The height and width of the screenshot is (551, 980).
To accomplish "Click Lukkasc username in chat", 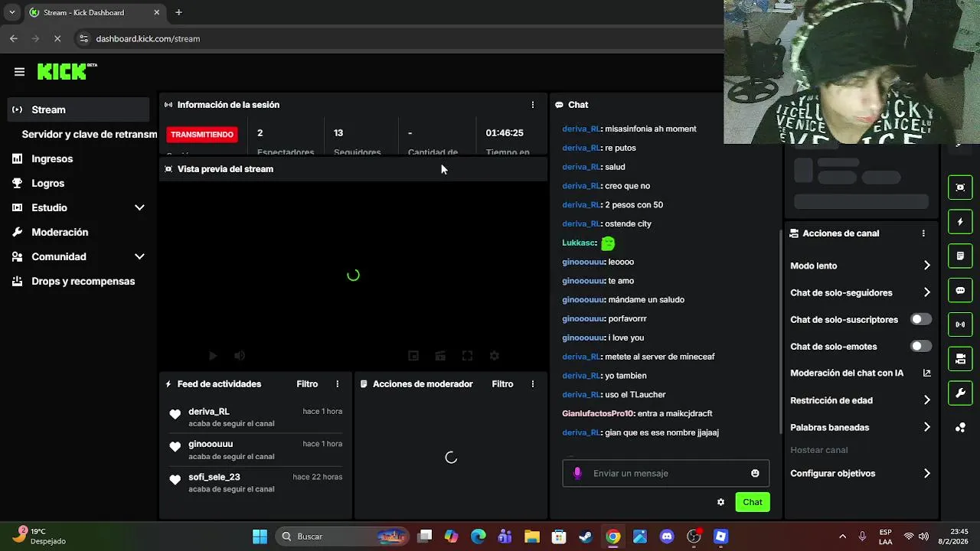I will 579,243.
